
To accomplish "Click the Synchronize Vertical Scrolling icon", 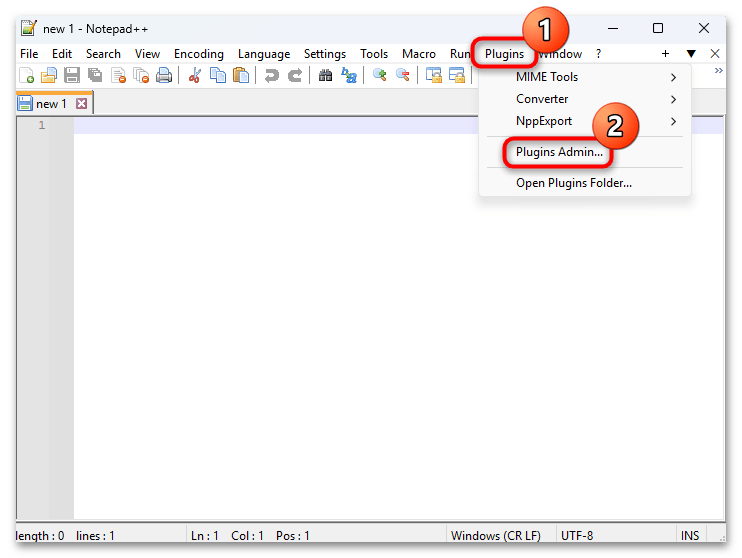I will [x=433, y=75].
